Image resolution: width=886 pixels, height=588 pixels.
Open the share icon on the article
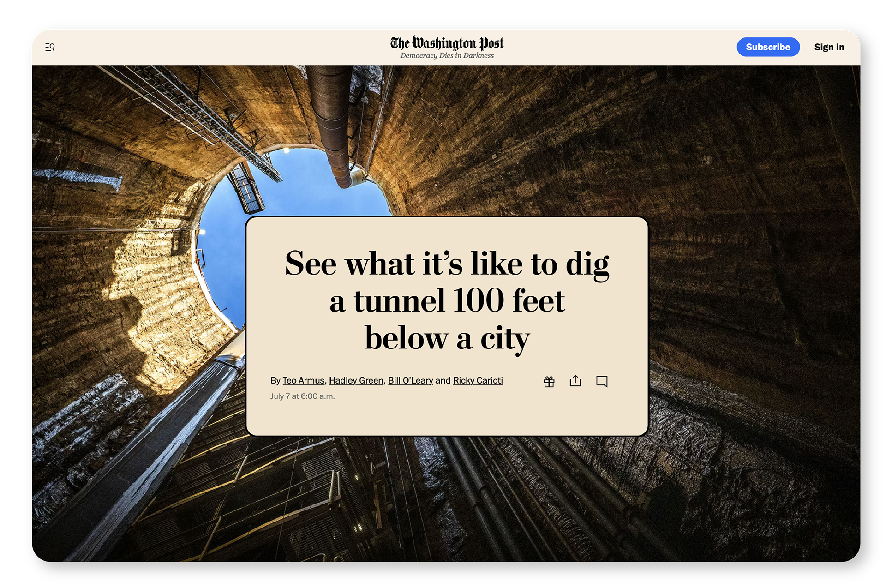click(575, 381)
